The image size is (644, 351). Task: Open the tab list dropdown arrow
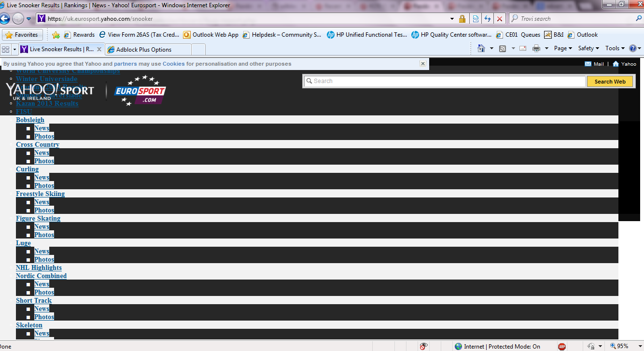[x=14, y=49]
